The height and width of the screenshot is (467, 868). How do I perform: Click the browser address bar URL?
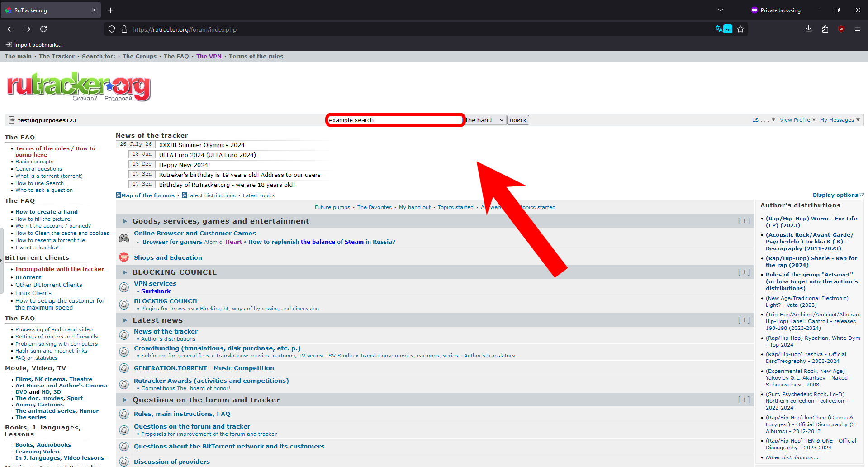click(x=185, y=29)
